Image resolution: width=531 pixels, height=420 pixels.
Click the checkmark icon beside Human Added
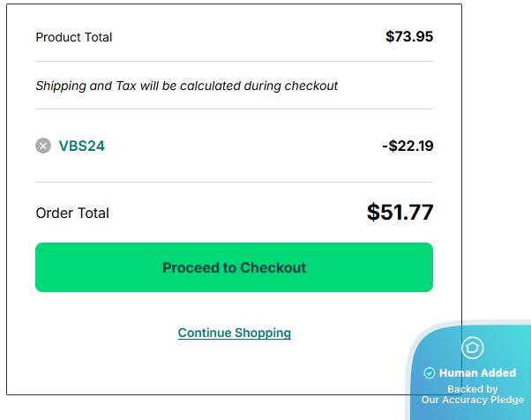pyautogui.click(x=430, y=373)
